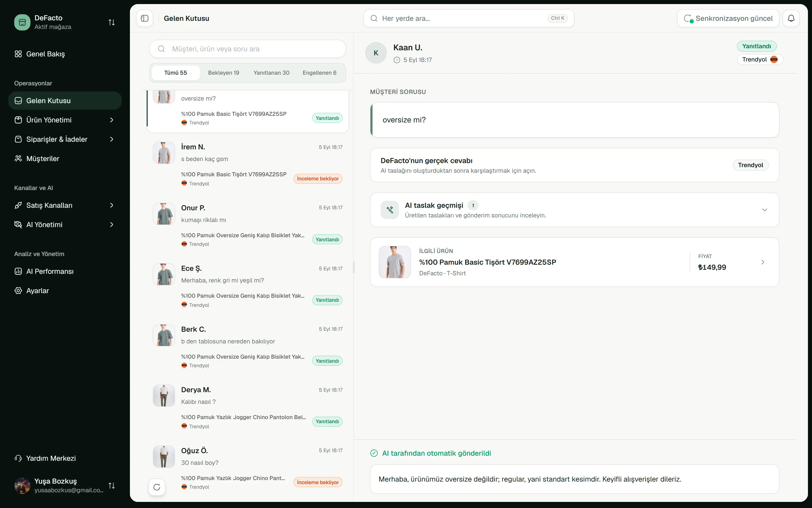Click the Siparişler & İadeler bag icon
The height and width of the screenshot is (508, 812).
click(18, 139)
